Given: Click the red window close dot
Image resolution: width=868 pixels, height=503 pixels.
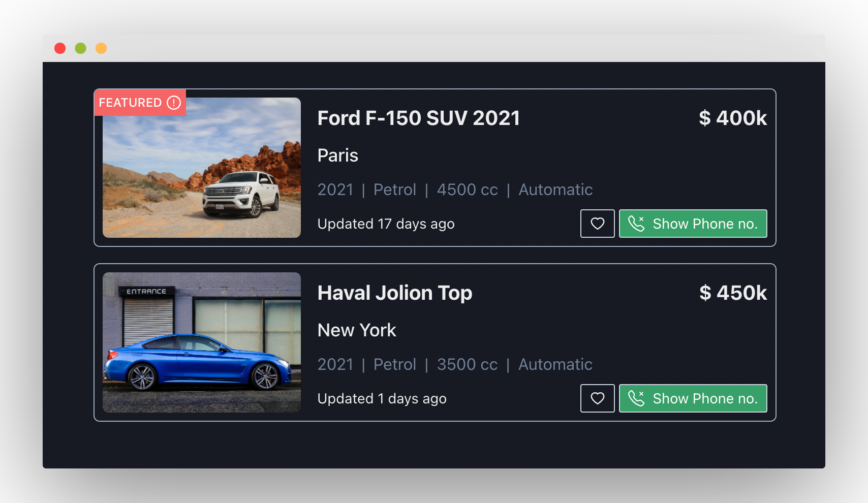Looking at the screenshot, I should pyautogui.click(x=60, y=48).
